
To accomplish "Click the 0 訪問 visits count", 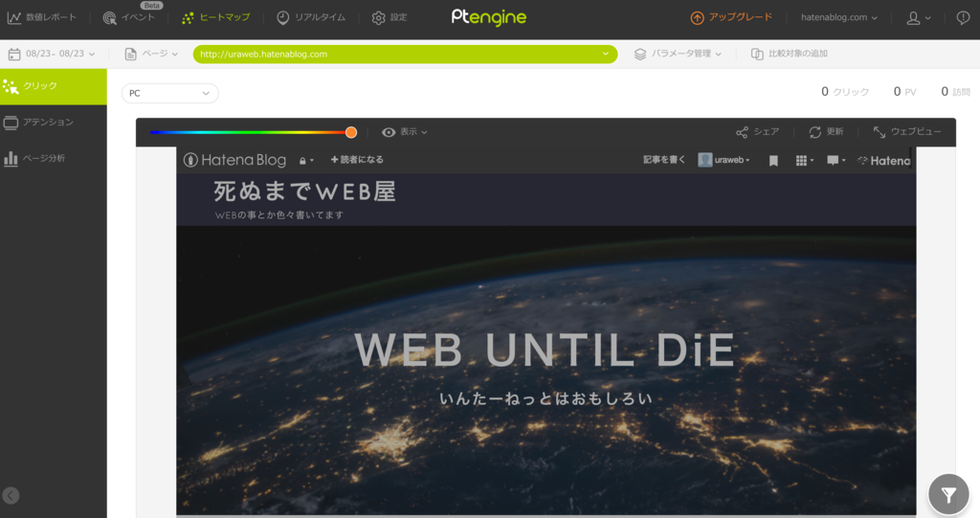I will (956, 92).
